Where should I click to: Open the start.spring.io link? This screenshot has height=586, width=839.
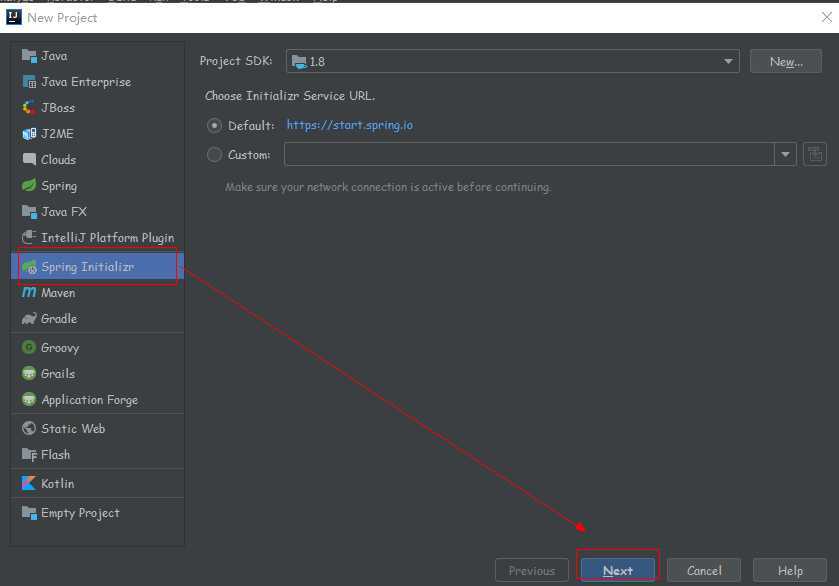[349, 125]
